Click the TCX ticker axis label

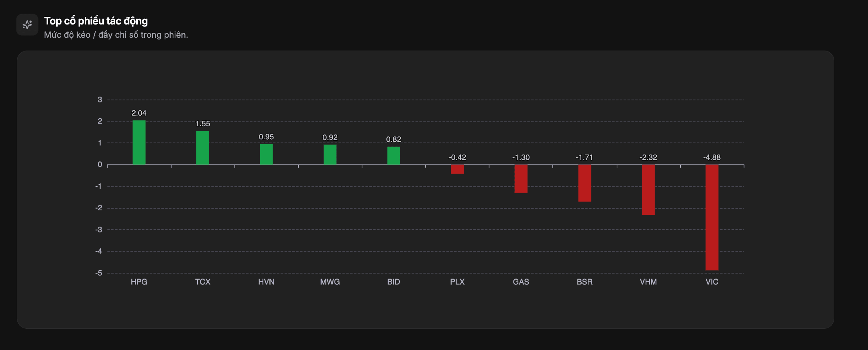[x=203, y=282]
